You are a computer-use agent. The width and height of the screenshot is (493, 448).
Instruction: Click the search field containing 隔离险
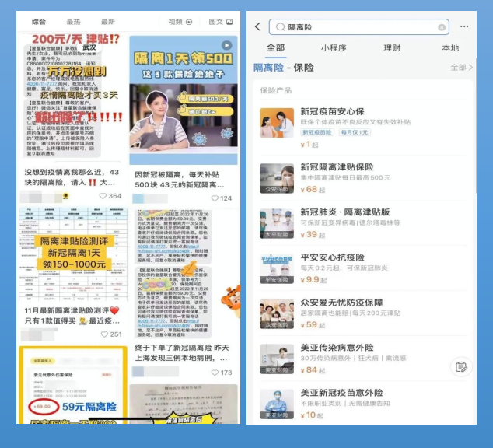(358, 27)
